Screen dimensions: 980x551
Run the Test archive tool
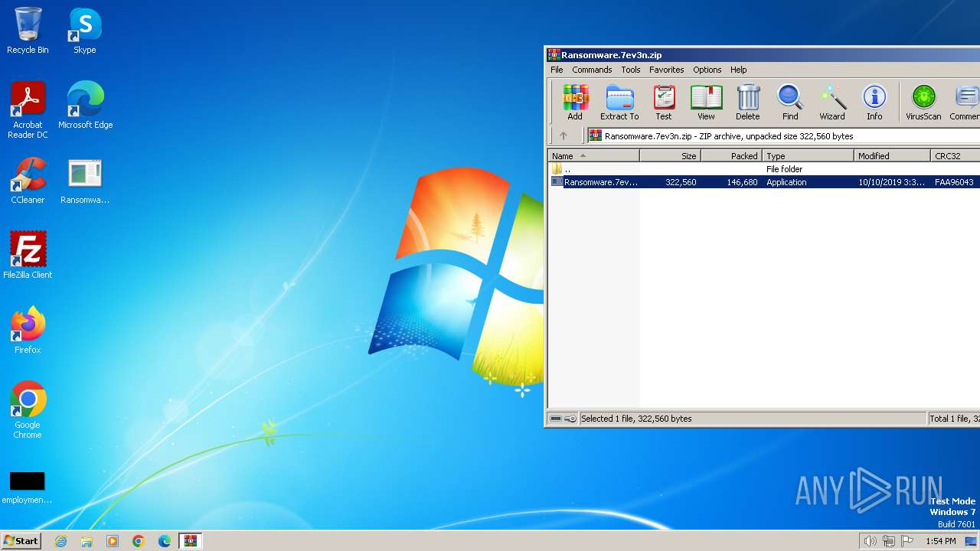pyautogui.click(x=664, y=103)
